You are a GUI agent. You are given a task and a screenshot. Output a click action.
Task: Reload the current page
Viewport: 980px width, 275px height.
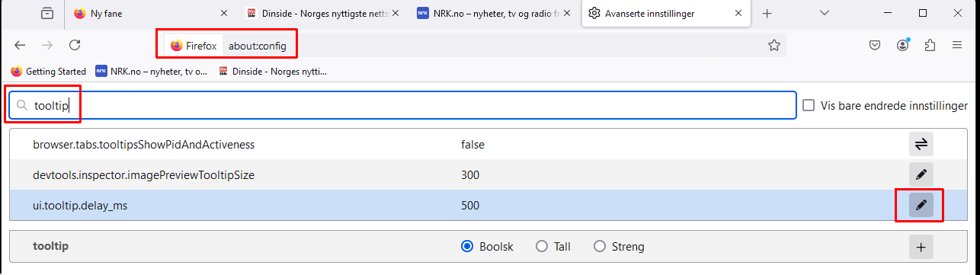(75, 46)
